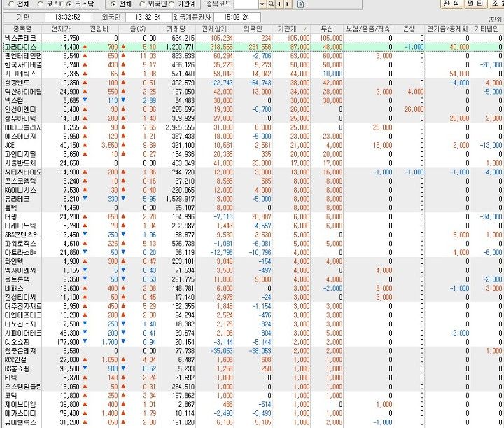This screenshot has height=428, width=504.
Task: Sort by 은행 column header
Action: 409,29
